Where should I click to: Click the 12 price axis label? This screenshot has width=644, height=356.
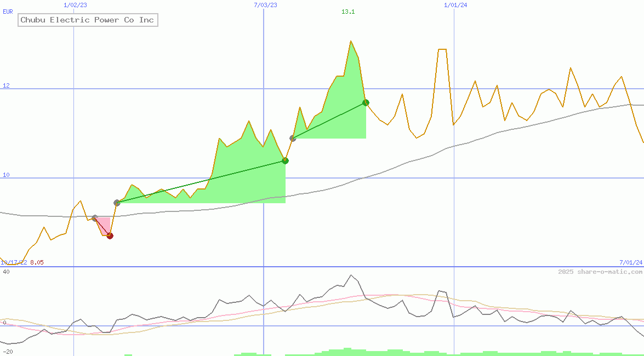pos(6,85)
